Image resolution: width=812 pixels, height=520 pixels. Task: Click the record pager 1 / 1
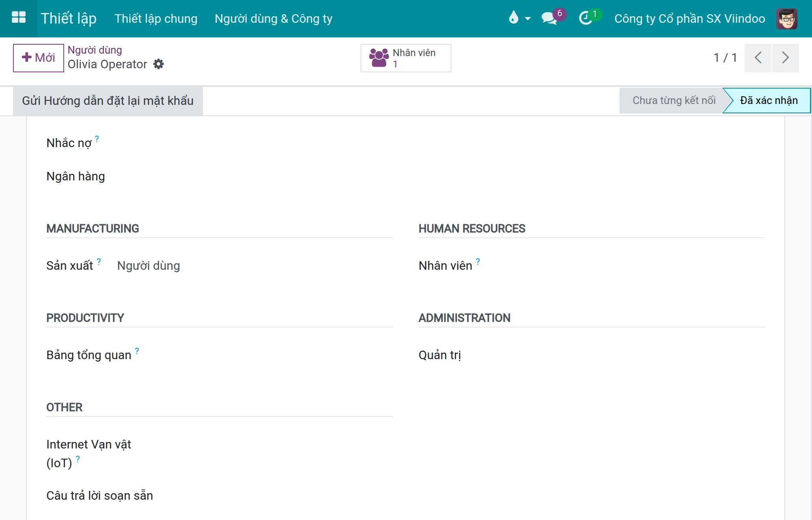pos(725,58)
